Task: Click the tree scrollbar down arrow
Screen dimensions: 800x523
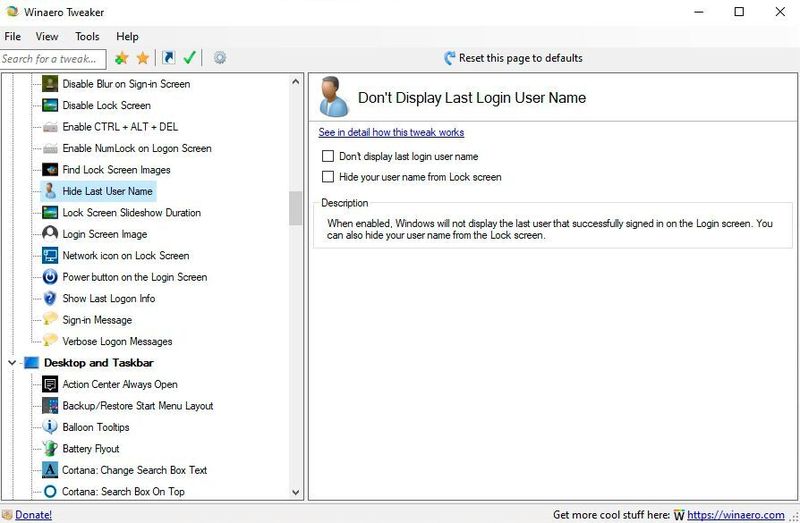Action: pyautogui.click(x=295, y=492)
